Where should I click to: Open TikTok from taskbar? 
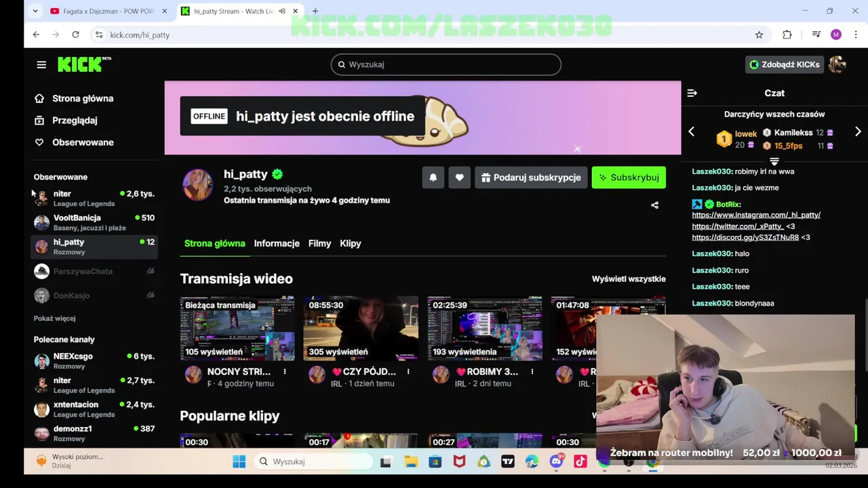tap(580, 462)
